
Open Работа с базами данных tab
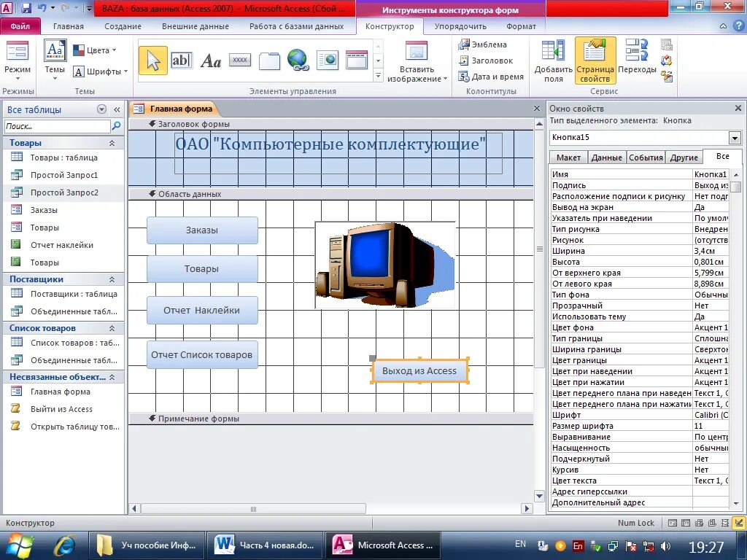[x=296, y=27]
